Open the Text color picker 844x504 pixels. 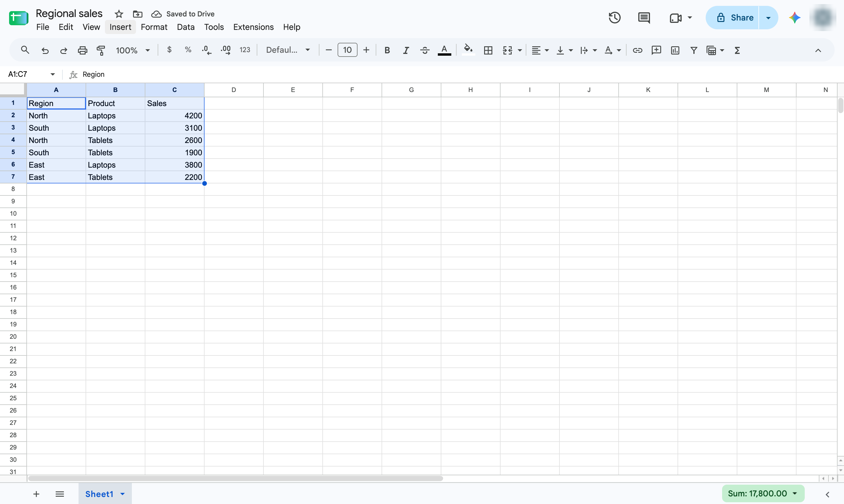[x=444, y=50]
